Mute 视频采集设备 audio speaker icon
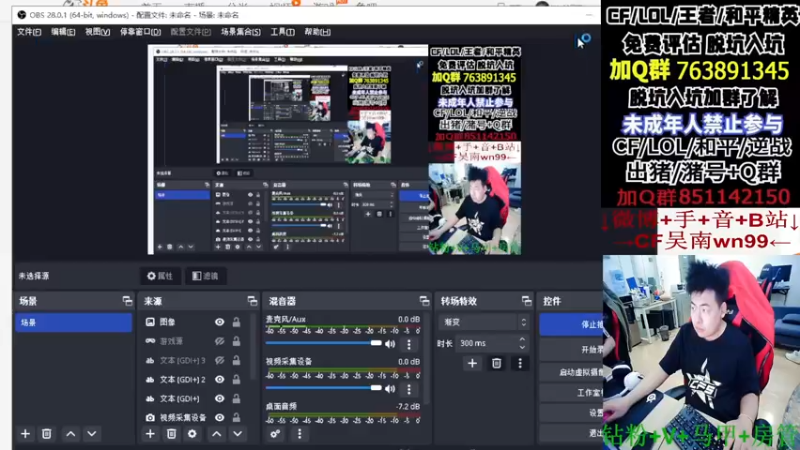Image resolution: width=800 pixels, height=450 pixels. click(x=390, y=389)
